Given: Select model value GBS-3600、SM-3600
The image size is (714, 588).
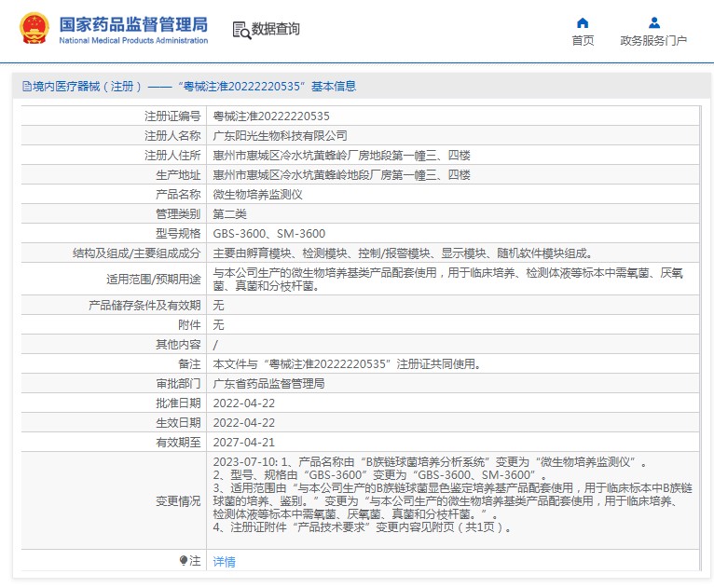Looking at the screenshot, I should 269,234.
